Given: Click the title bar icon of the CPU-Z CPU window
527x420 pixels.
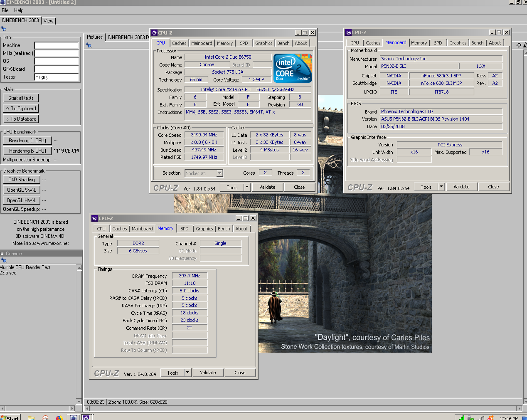Looking at the screenshot, I should pos(154,33).
